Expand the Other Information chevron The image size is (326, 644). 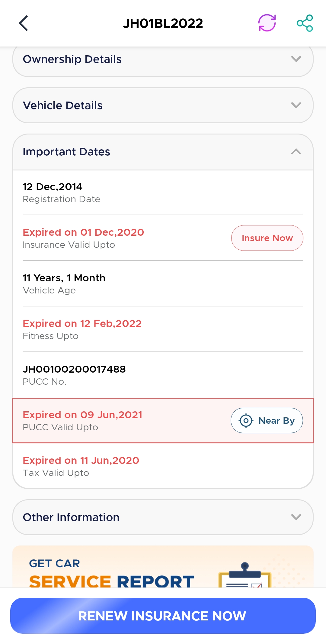[296, 517]
